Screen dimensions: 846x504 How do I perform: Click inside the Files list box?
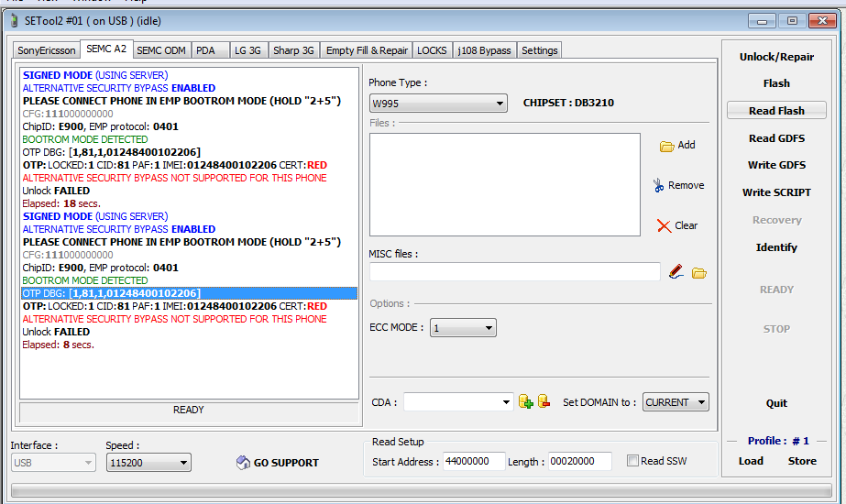pyautogui.click(x=504, y=184)
